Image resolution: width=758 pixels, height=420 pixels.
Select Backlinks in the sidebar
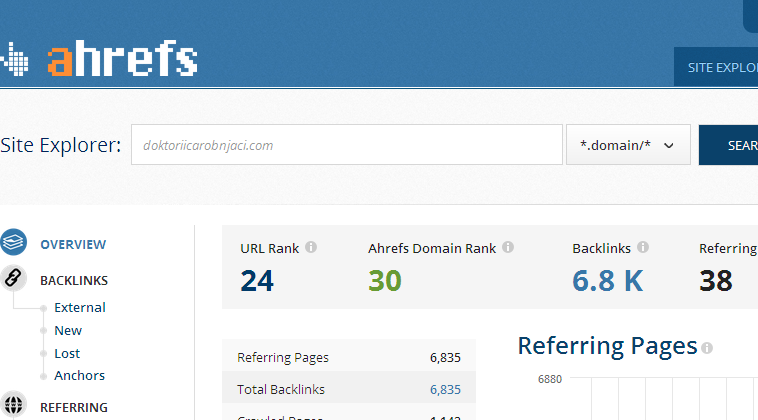pyautogui.click(x=74, y=280)
